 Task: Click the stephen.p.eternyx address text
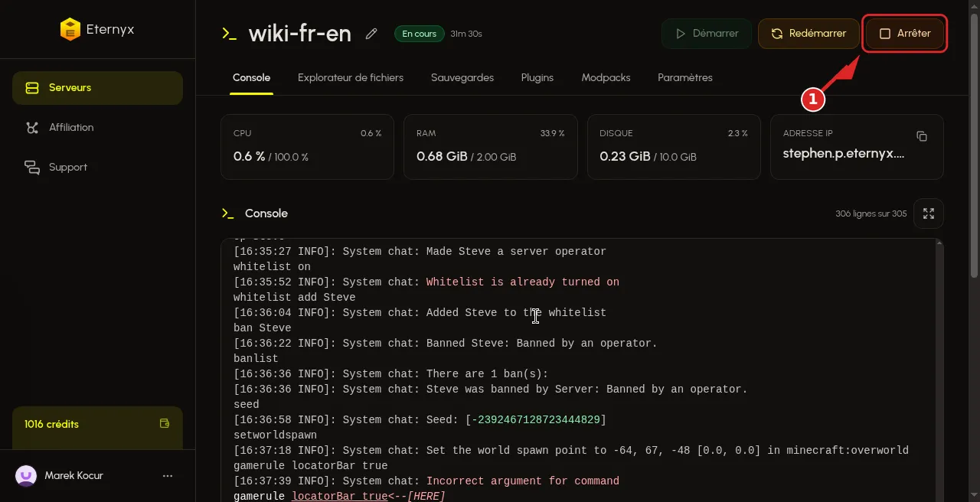(x=844, y=154)
